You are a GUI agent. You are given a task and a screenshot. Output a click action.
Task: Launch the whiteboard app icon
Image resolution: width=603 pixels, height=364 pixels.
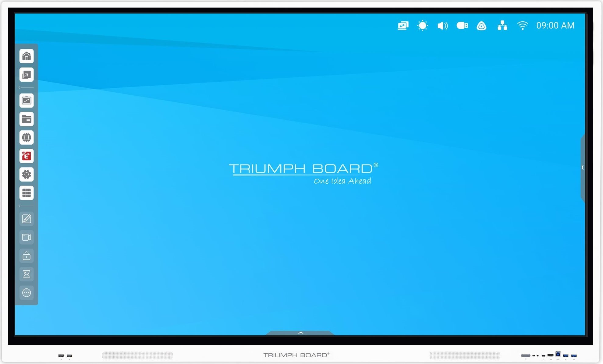pos(27,101)
